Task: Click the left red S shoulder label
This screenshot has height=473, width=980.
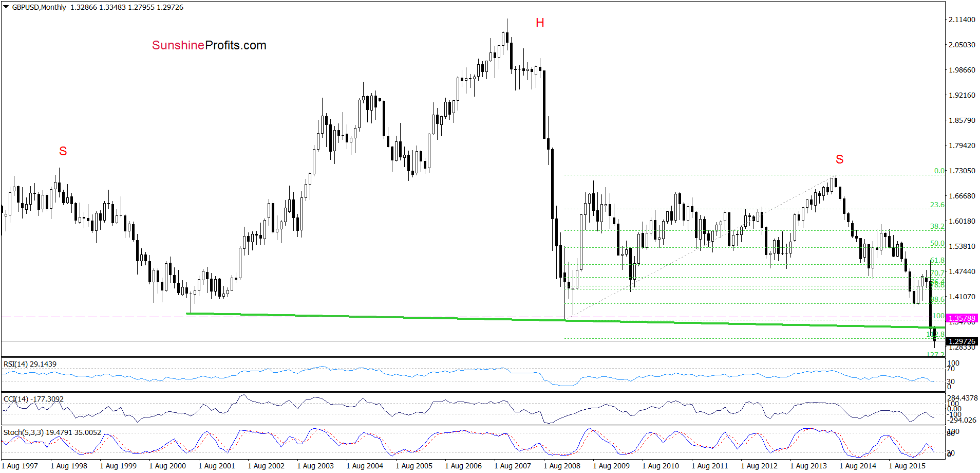Action: [63, 151]
